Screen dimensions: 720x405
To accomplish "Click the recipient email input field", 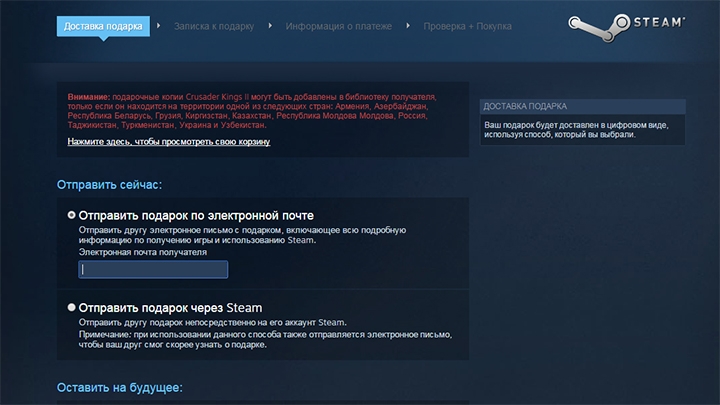I will [x=154, y=269].
